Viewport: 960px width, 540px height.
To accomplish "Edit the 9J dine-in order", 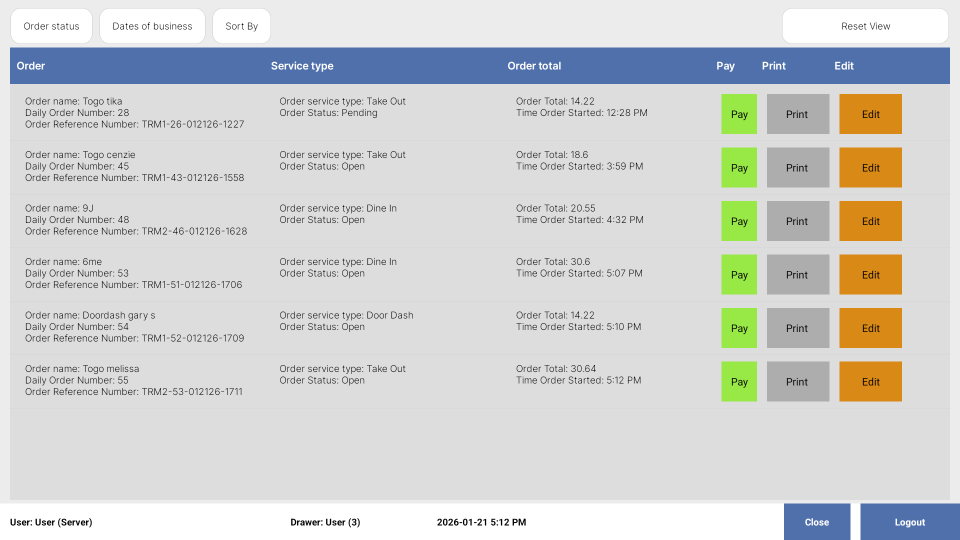I will (x=870, y=221).
